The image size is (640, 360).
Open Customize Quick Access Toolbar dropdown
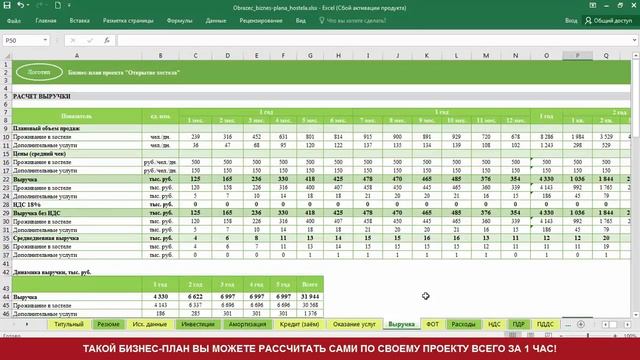tap(69, 6)
